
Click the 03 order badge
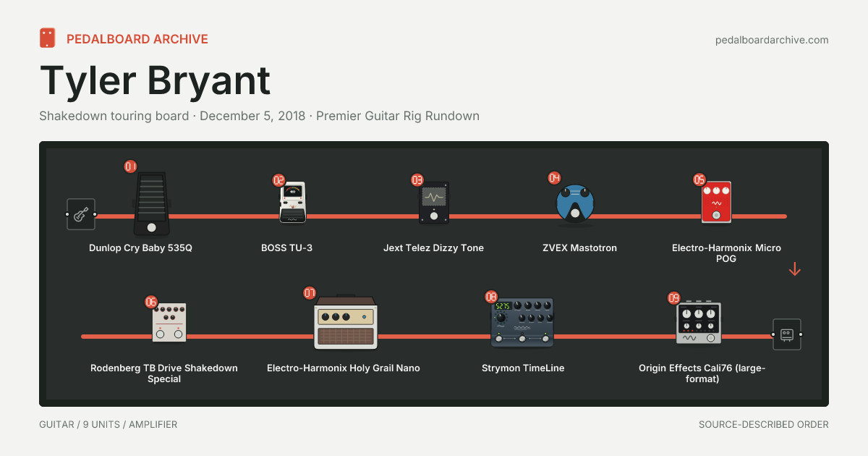[417, 180]
